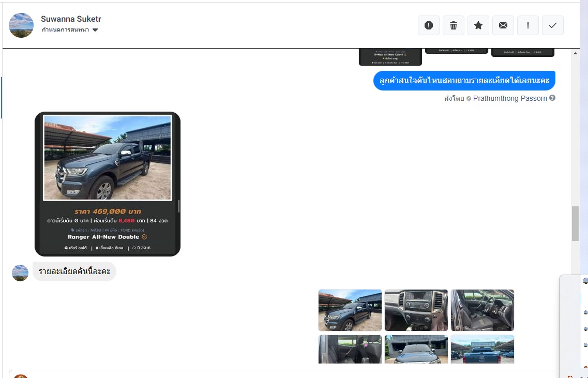Open Ranger rear tailgate photo thumbnail
This screenshot has height=378, width=588.
tap(483, 349)
